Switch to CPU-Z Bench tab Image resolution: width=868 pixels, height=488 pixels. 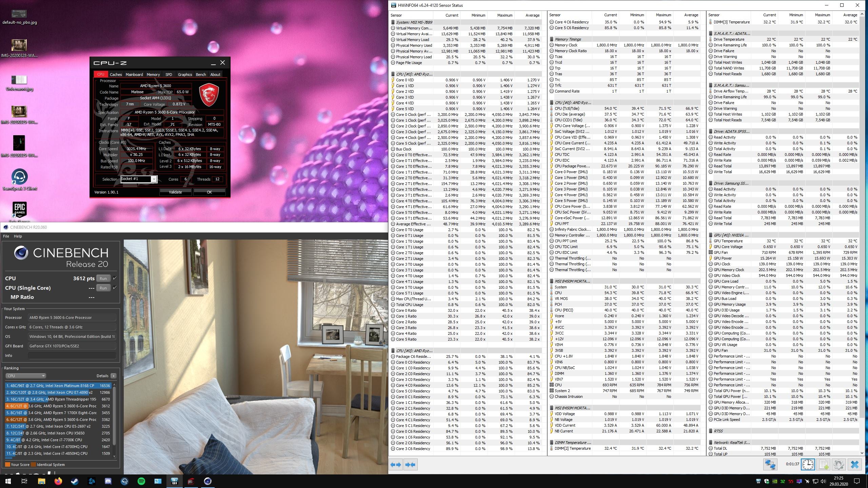(201, 74)
